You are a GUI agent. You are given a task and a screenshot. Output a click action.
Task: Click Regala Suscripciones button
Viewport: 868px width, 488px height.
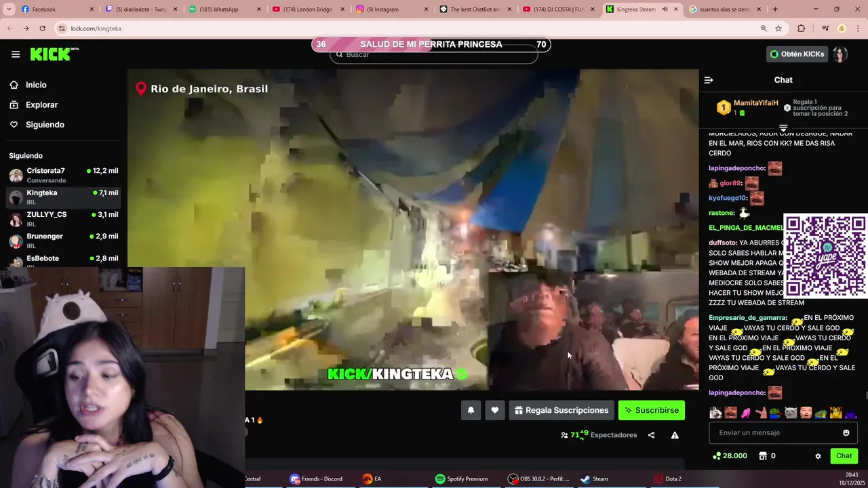(x=561, y=410)
